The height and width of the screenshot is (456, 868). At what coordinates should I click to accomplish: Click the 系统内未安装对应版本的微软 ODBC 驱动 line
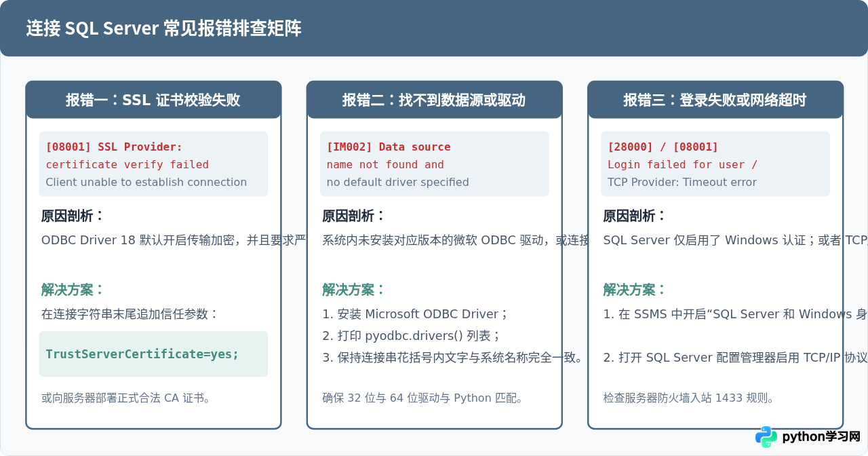(454, 240)
